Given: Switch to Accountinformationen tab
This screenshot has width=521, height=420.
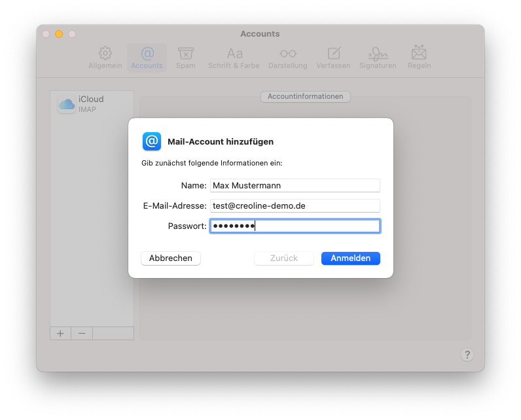Looking at the screenshot, I should click(x=306, y=97).
